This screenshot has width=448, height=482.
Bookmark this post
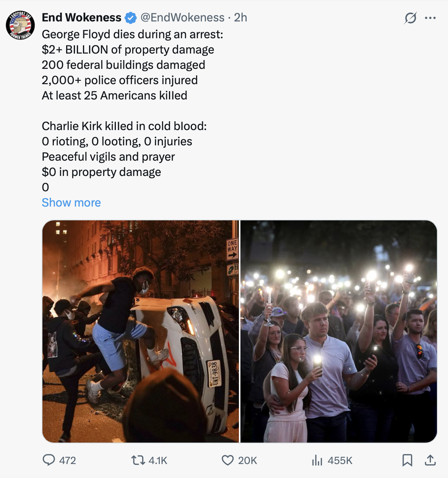(407, 460)
